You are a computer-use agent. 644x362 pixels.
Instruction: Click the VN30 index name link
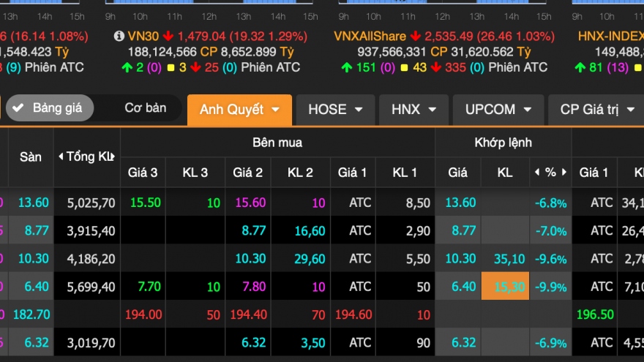pyautogui.click(x=143, y=35)
